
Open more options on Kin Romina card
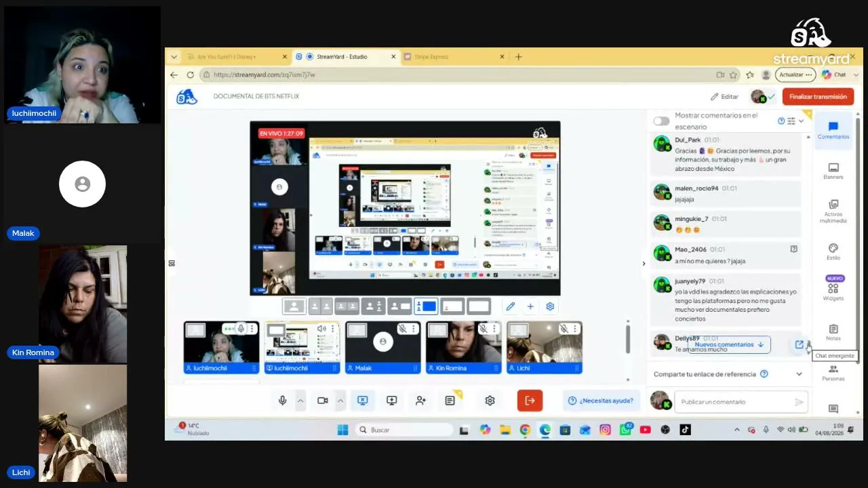pos(494,329)
